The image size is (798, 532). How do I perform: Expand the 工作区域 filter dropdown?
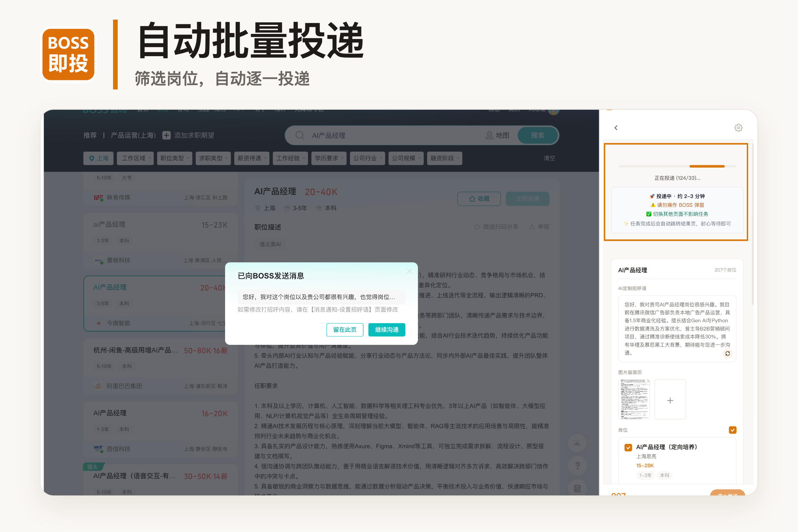click(x=135, y=158)
